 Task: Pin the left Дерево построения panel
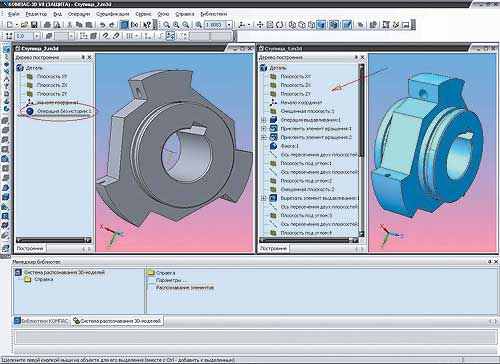pos(83,57)
